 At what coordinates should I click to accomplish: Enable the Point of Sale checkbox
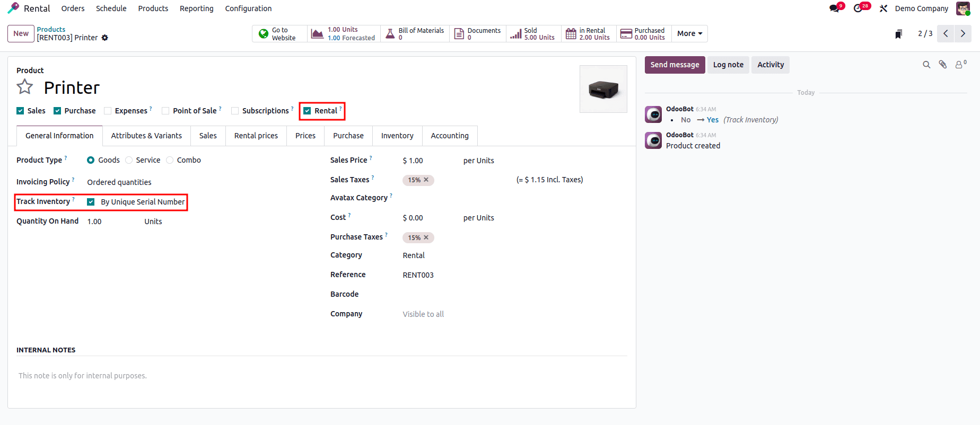[165, 111]
